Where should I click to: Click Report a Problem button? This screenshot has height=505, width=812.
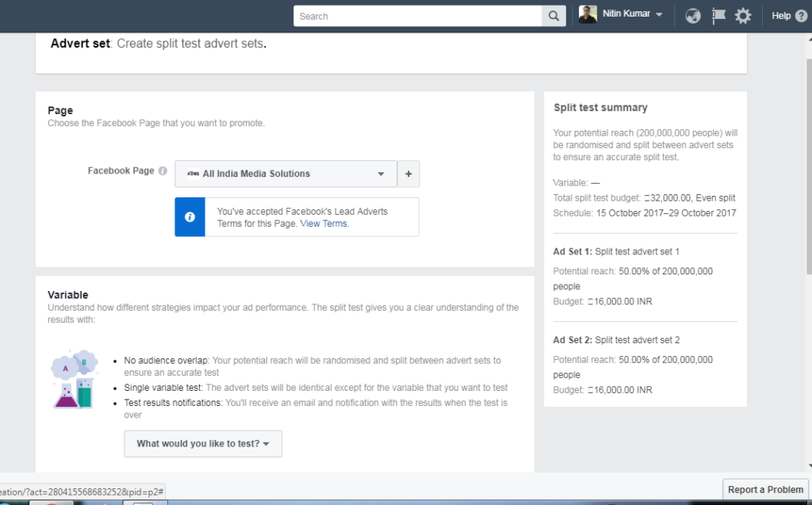765,490
